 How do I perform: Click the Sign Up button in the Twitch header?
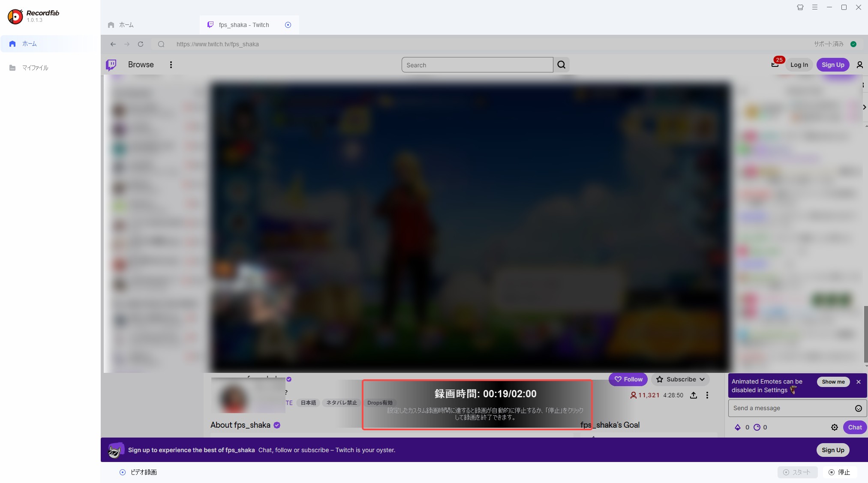(x=833, y=65)
